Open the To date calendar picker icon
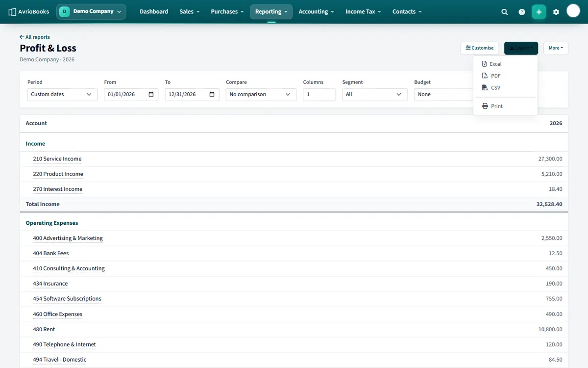 point(212,94)
